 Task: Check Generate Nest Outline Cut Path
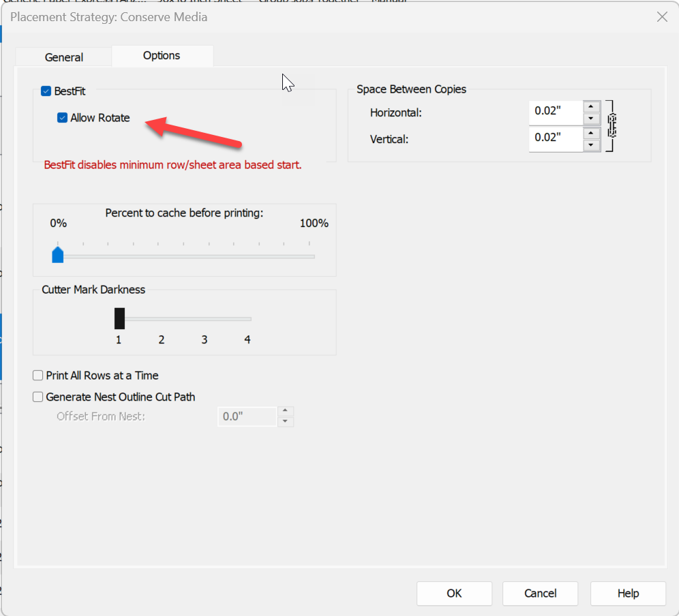(38, 397)
